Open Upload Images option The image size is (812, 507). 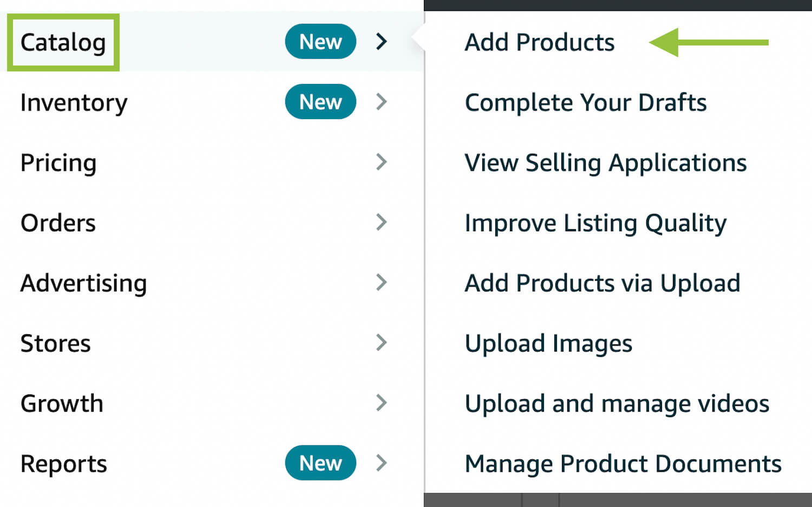tap(548, 343)
